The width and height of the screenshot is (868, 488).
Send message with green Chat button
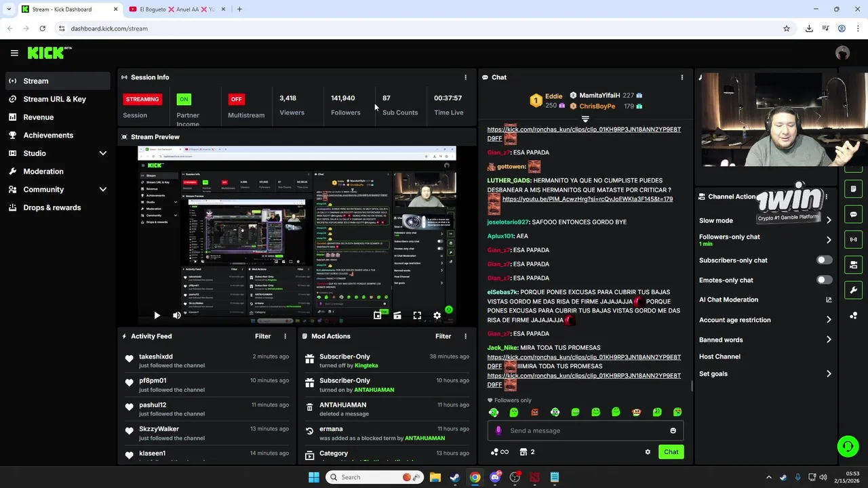[x=671, y=452]
